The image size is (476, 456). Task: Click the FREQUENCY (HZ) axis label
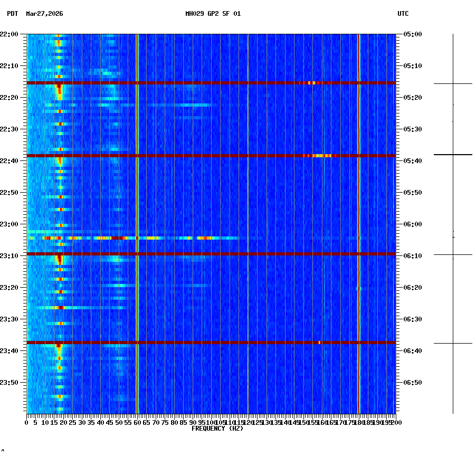[x=217, y=428]
